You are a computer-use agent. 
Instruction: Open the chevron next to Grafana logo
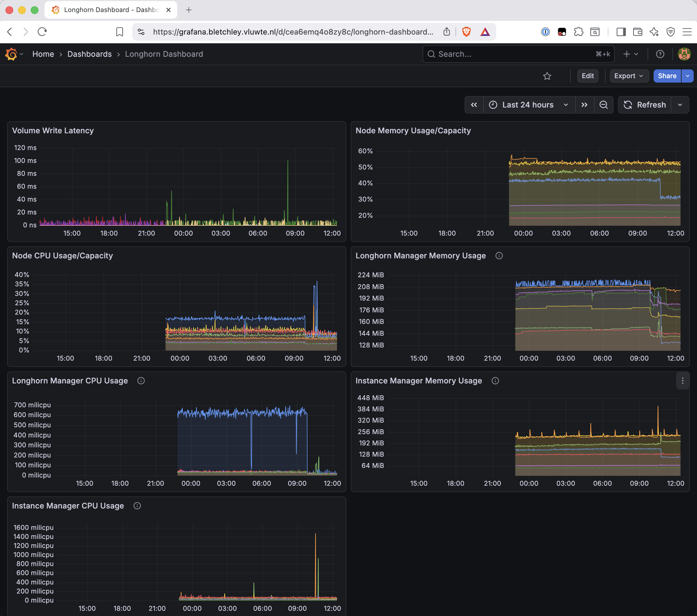tap(21, 54)
